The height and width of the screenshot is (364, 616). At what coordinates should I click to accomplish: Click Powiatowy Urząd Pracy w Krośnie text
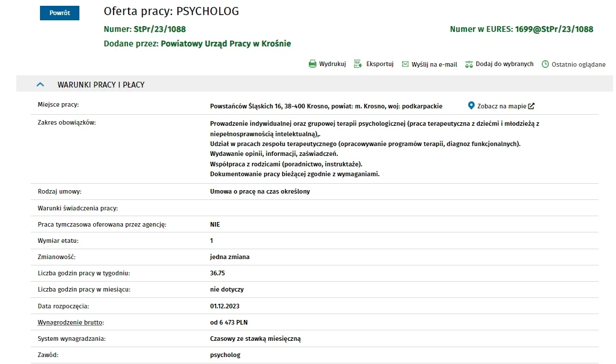[226, 43]
